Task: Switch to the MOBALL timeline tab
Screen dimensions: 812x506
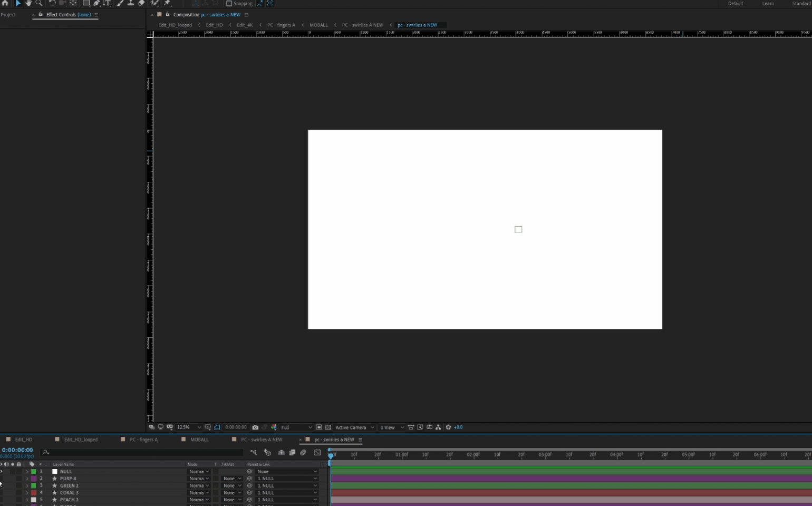Action: [199, 440]
